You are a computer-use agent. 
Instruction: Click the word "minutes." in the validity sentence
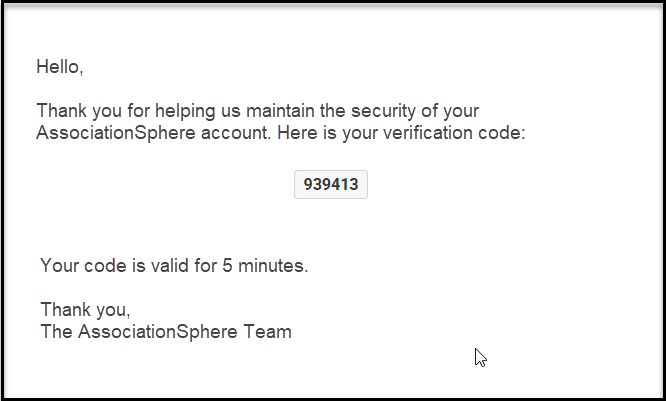(273, 266)
